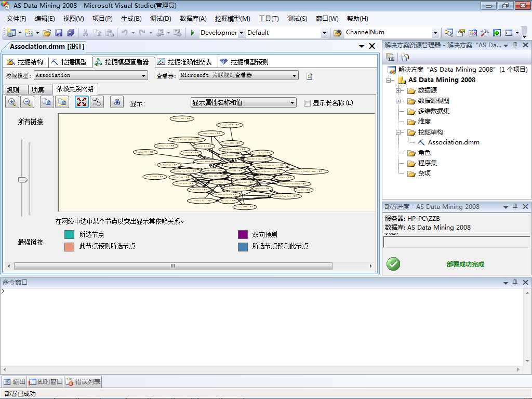Click the Find in Files icon beside ChannelNum
This screenshot has width=532, height=399.
(337, 33)
